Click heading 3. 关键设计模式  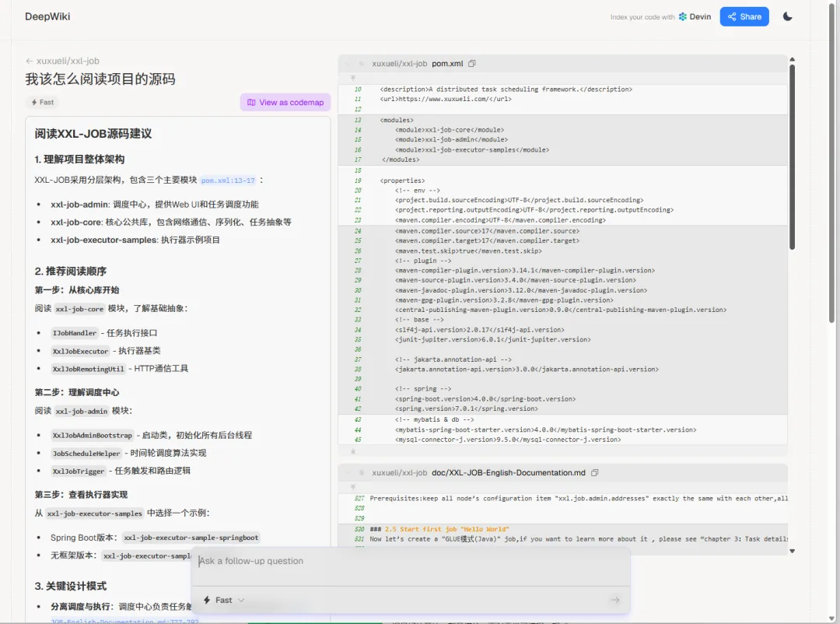(x=71, y=586)
